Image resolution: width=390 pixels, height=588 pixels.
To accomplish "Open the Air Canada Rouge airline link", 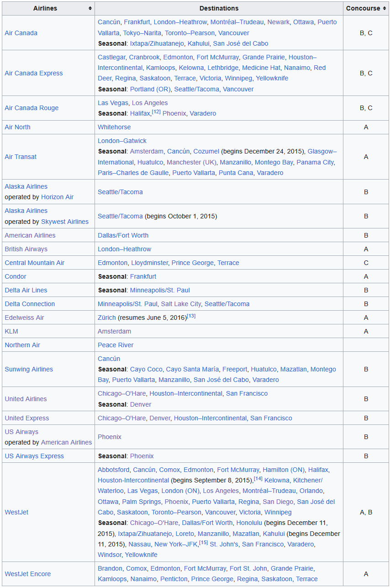I will pyautogui.click(x=32, y=108).
